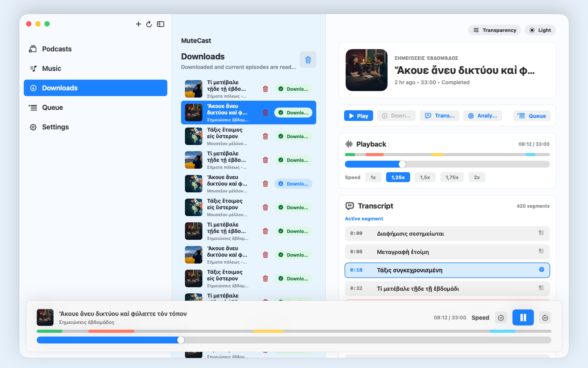
Task: Click the mini player progress slider knob
Action: coord(180,340)
